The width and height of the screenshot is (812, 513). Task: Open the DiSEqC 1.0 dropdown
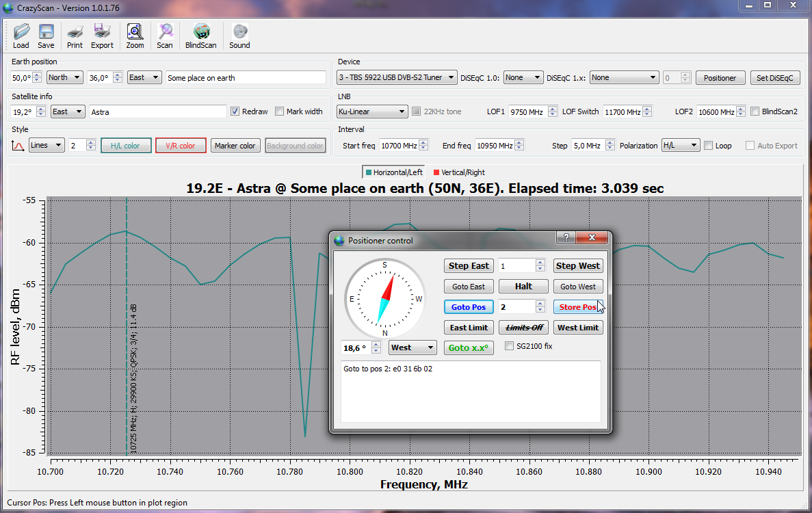tap(523, 78)
